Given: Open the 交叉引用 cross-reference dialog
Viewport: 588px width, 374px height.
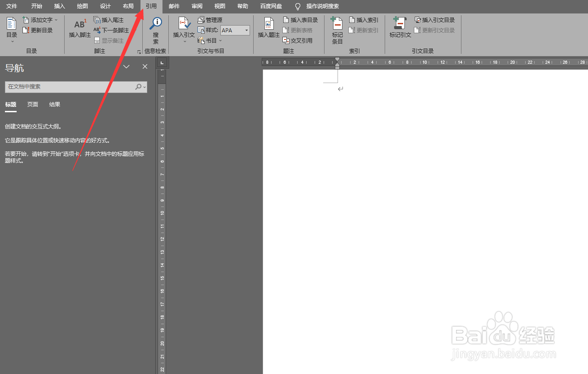Looking at the screenshot, I should [298, 40].
